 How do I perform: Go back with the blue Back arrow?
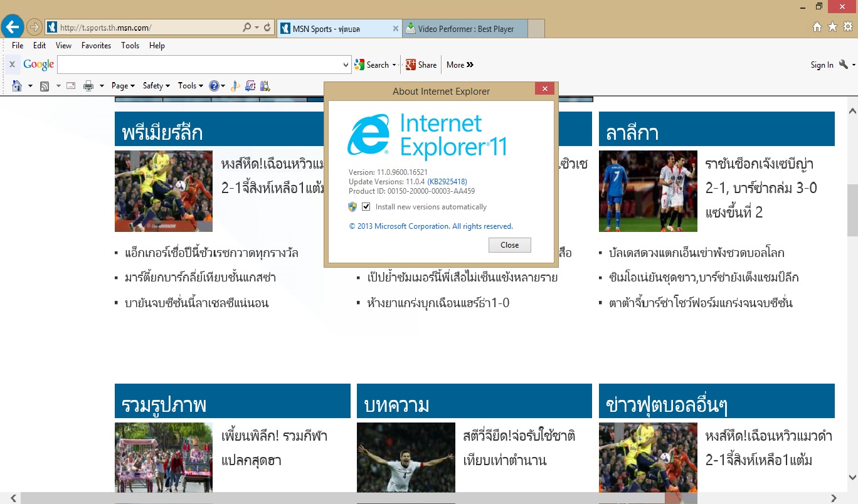tap(13, 27)
